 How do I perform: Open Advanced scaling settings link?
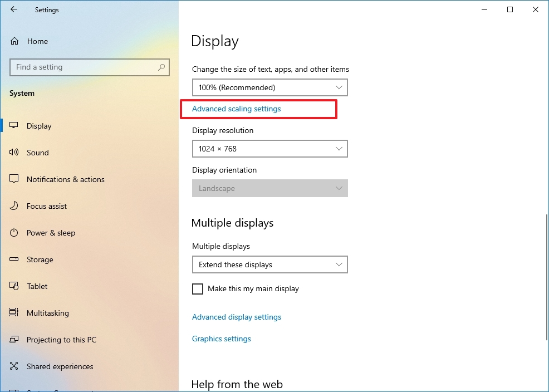pos(236,109)
